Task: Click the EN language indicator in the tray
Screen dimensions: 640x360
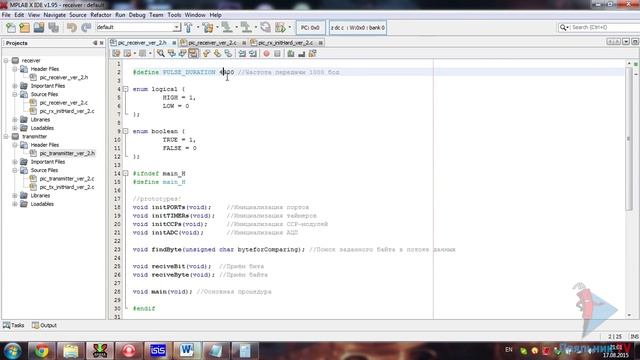Action: [509, 350]
